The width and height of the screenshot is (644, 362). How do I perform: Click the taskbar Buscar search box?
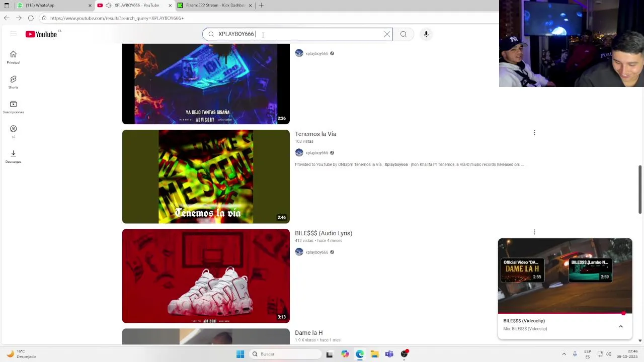(x=286, y=354)
